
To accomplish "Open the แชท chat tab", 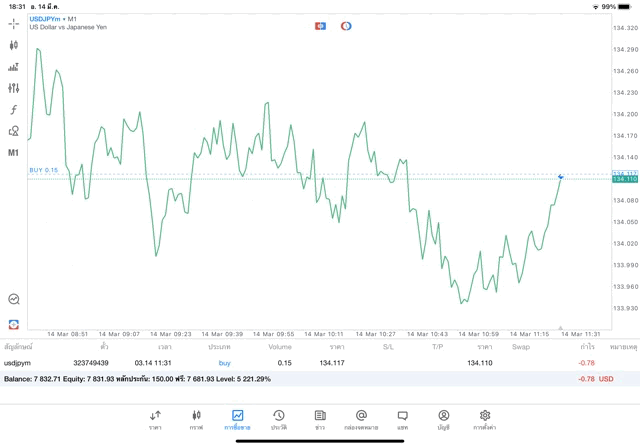I will coord(402,420).
